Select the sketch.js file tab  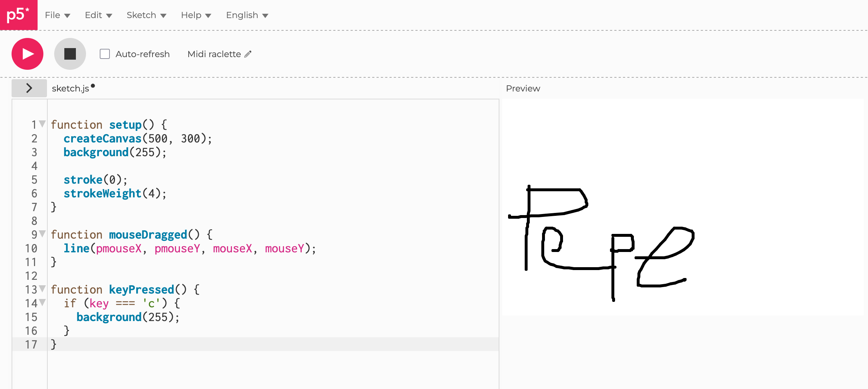click(x=70, y=89)
